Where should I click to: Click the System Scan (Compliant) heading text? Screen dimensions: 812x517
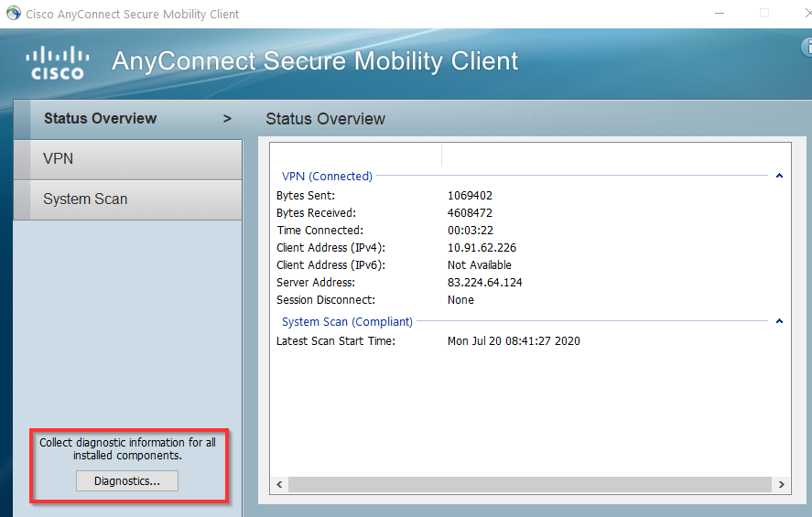click(x=347, y=322)
